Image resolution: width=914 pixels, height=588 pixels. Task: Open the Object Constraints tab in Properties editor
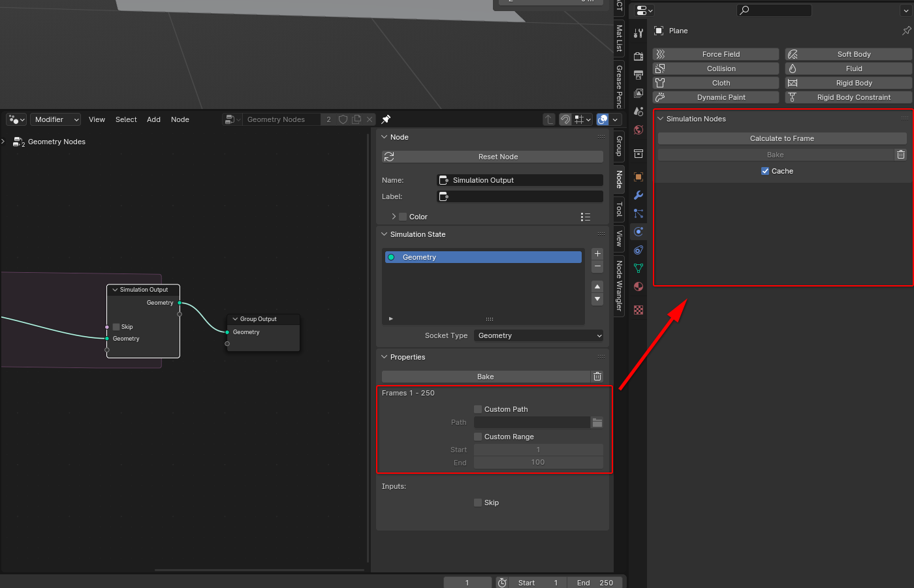tap(638, 250)
